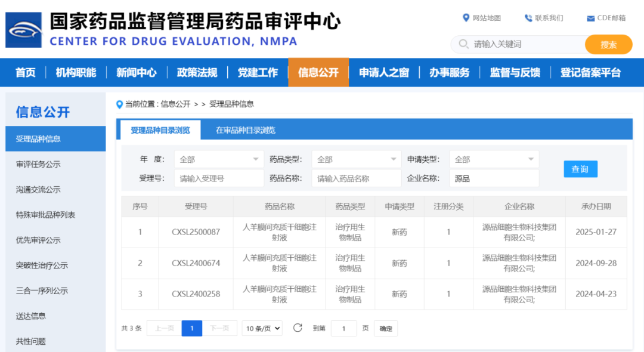Click the 受理号 acceptance number input field
This screenshot has width=644, height=352.
[219, 178]
